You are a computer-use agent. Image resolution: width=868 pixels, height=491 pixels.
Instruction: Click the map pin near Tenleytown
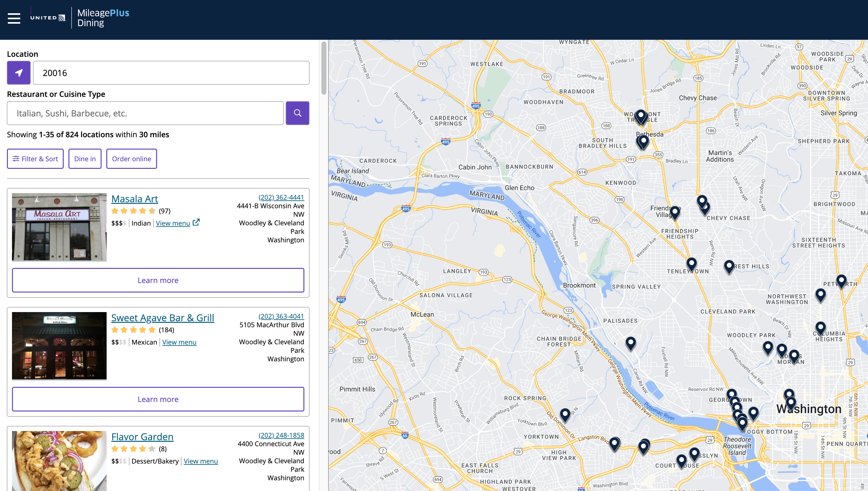(691, 264)
